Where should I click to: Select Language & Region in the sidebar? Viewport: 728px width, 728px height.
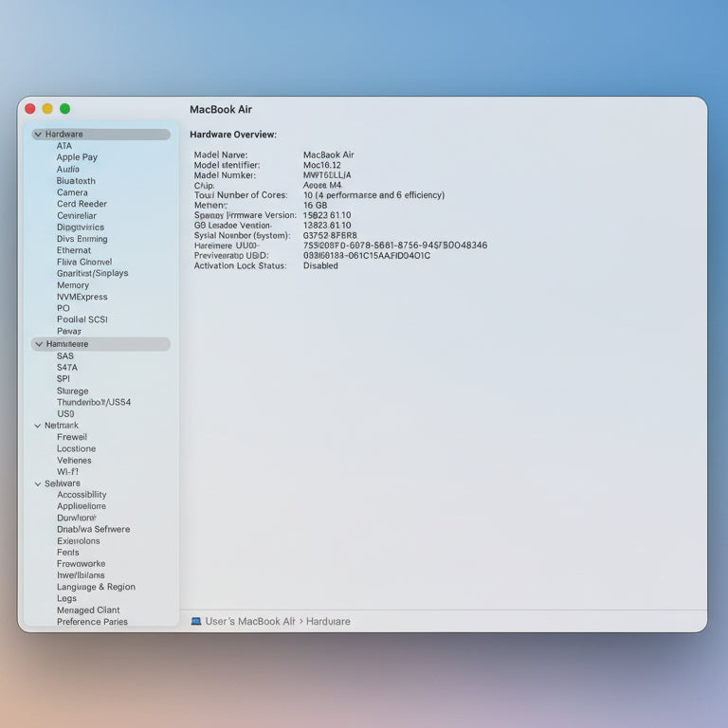tap(96, 587)
